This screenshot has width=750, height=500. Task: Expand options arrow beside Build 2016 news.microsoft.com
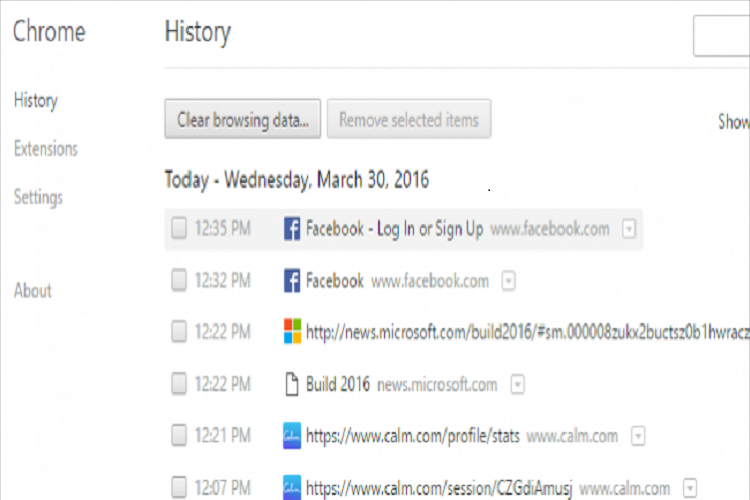point(518,384)
